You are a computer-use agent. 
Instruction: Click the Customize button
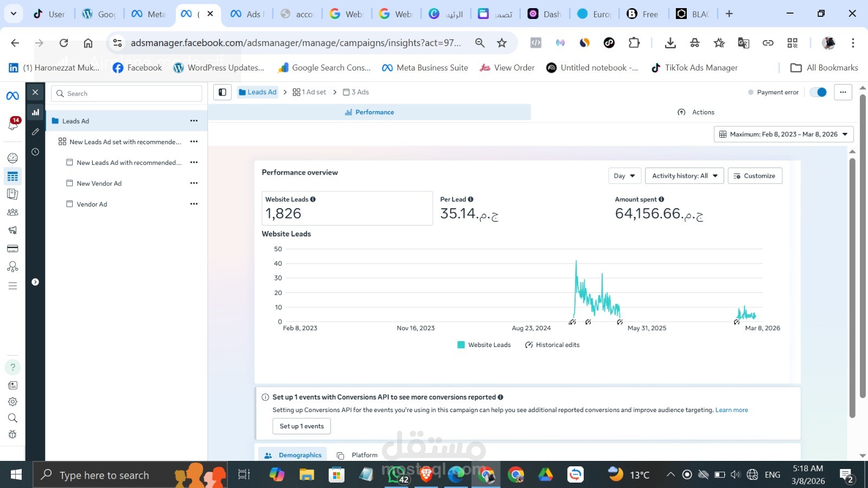[755, 176]
